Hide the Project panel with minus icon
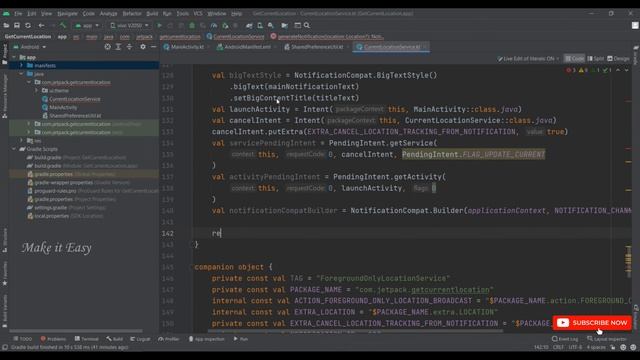 pyautogui.click(x=153, y=47)
